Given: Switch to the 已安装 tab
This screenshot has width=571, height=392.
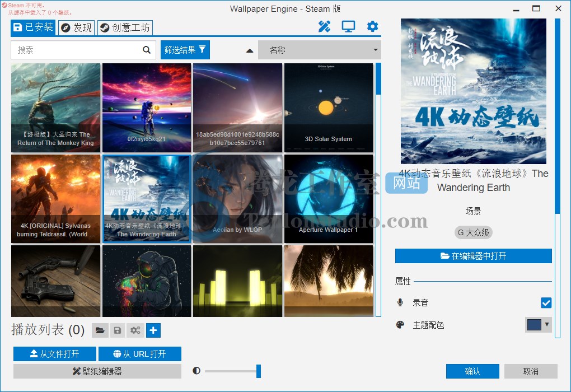Looking at the screenshot, I should pos(33,27).
